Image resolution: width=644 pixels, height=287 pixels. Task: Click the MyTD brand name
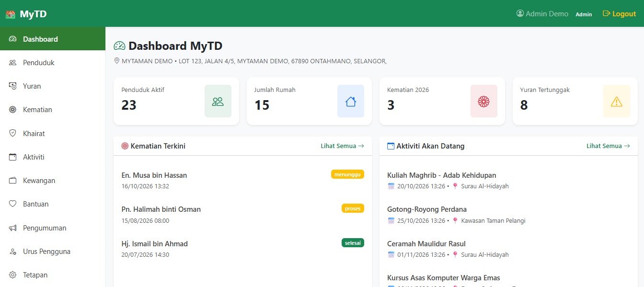[33, 14]
